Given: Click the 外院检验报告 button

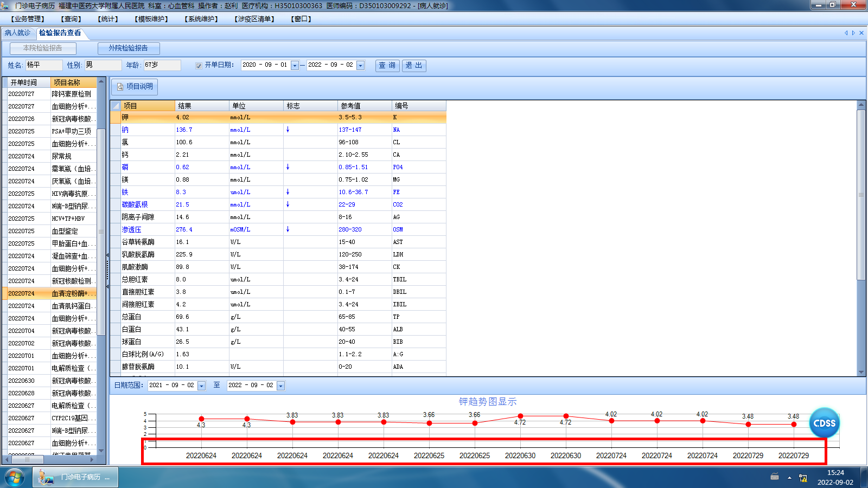Looking at the screenshot, I should pos(129,48).
